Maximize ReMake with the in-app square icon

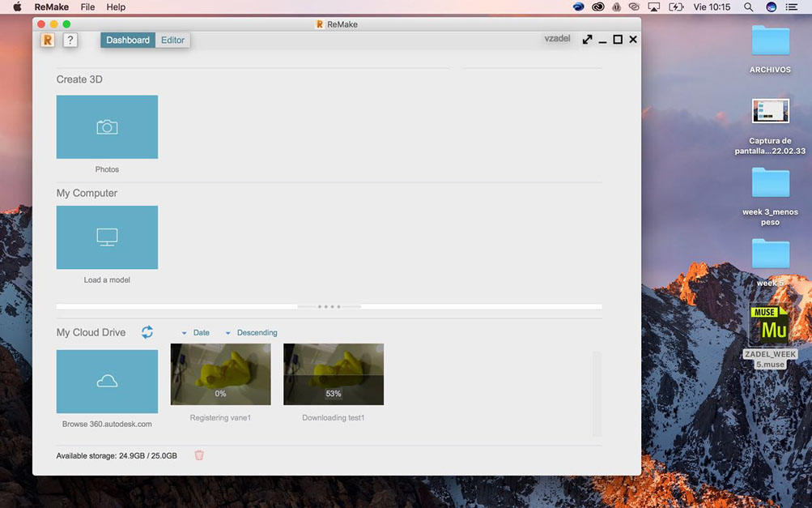[618, 40]
